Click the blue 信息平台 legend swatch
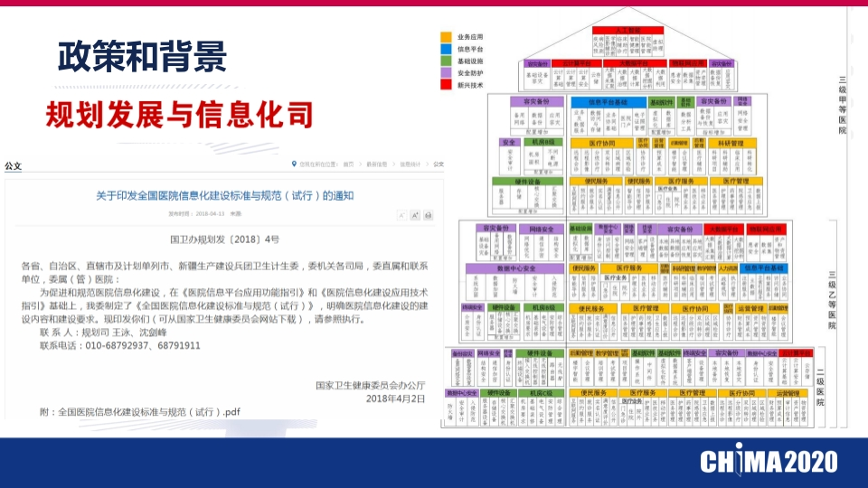The width and height of the screenshot is (868, 488). (446, 49)
